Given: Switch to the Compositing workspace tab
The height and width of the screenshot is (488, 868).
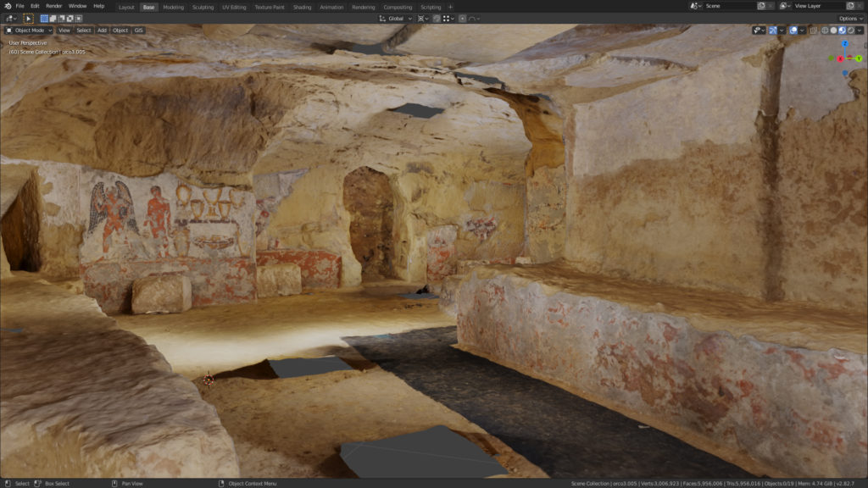Looking at the screenshot, I should [398, 7].
